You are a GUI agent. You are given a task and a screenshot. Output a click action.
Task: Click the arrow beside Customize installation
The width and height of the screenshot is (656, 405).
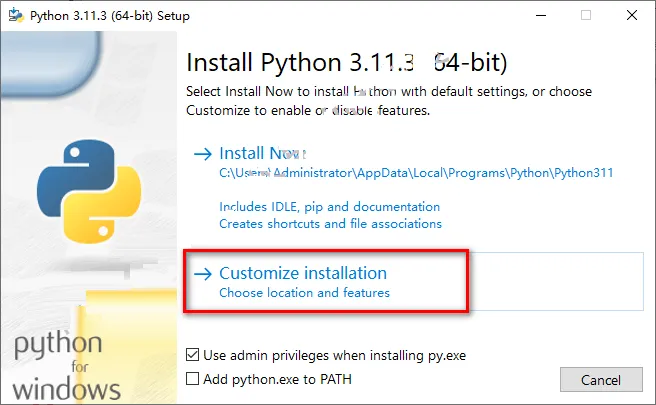[203, 274]
